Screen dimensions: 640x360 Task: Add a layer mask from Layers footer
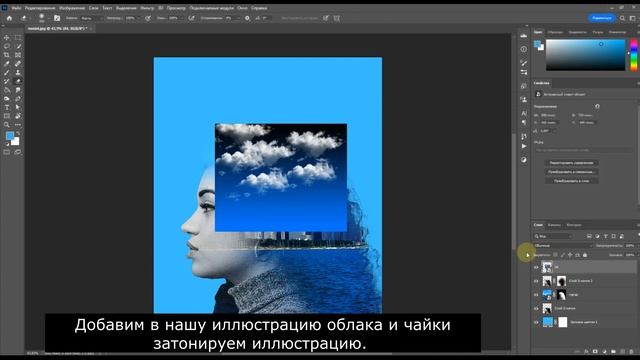[595, 351]
